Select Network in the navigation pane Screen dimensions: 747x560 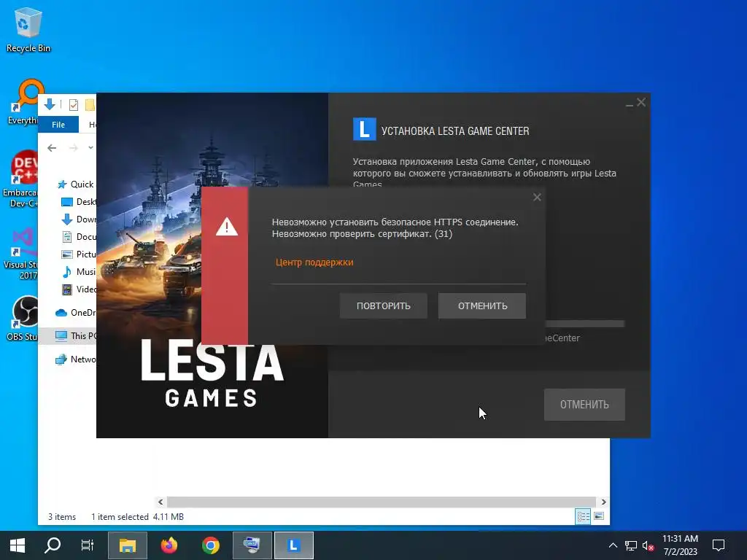(x=76, y=359)
